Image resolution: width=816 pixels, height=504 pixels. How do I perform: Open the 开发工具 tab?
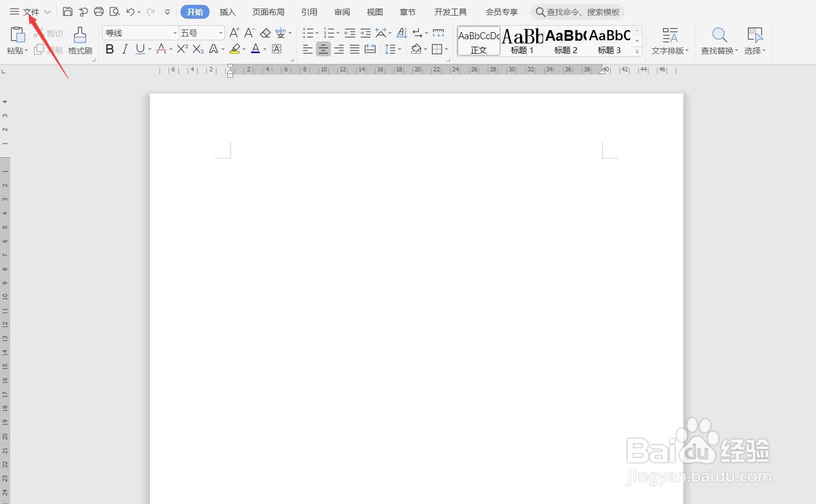[451, 12]
